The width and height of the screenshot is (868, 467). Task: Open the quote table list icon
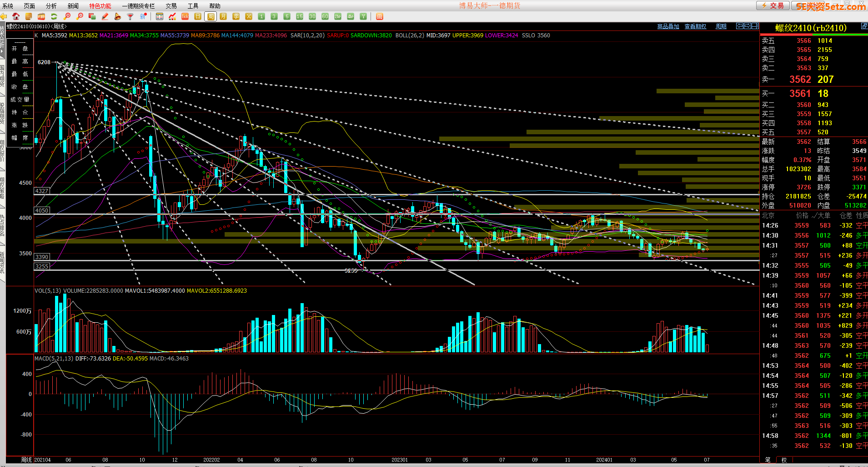pos(160,16)
